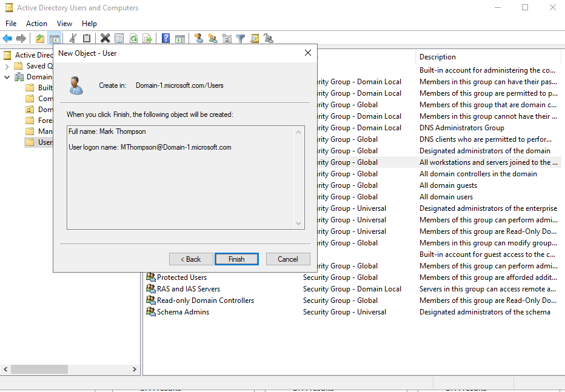Click the Export List toolbar icon
The height and width of the screenshot is (392, 565).
[147, 38]
